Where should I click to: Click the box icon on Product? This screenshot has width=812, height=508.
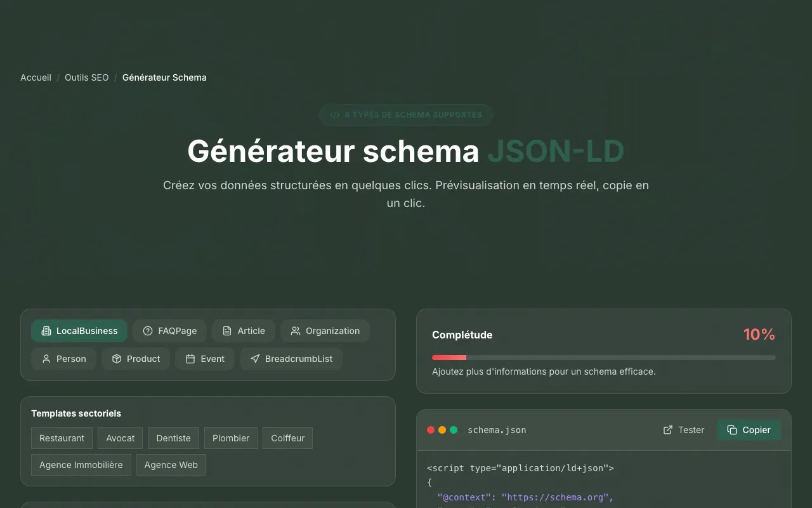[x=117, y=359]
